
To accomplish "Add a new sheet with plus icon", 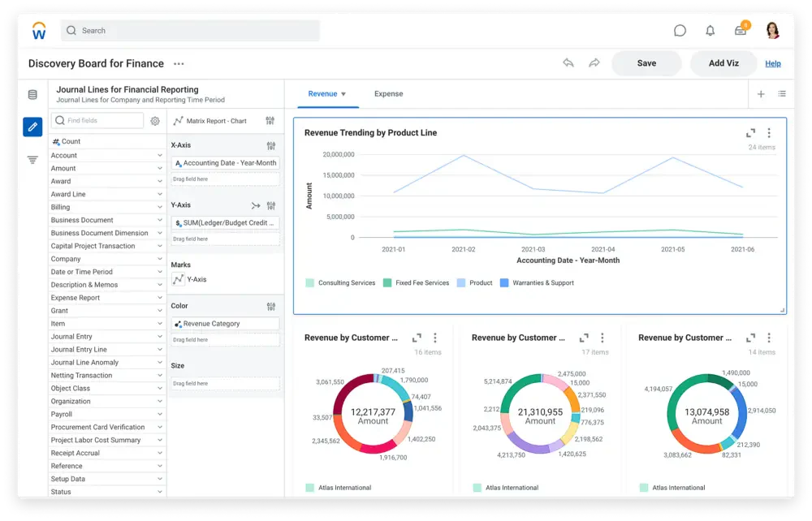I will tap(761, 93).
